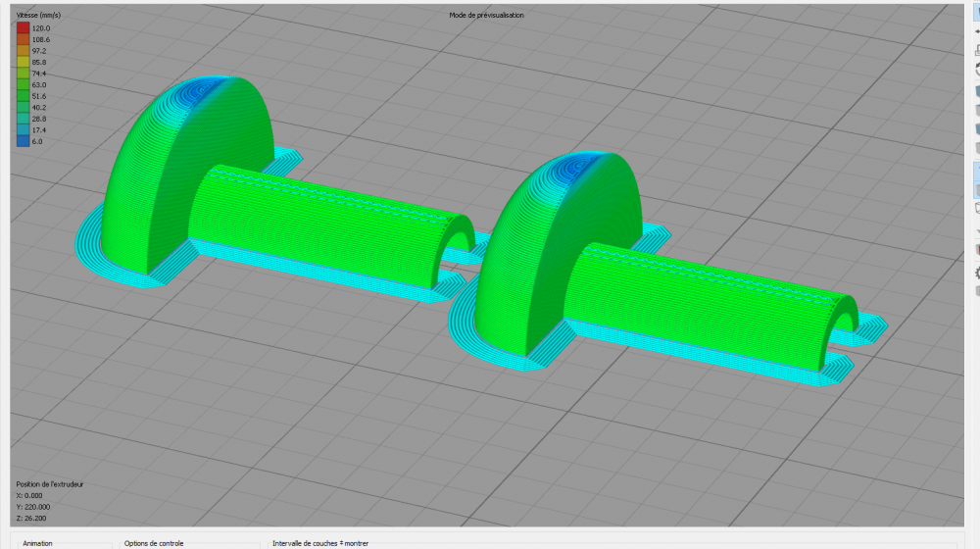Image resolution: width=980 pixels, height=549 pixels.
Task: Click the 'Intervalle de couches à montrer' label
Action: [x=320, y=543]
